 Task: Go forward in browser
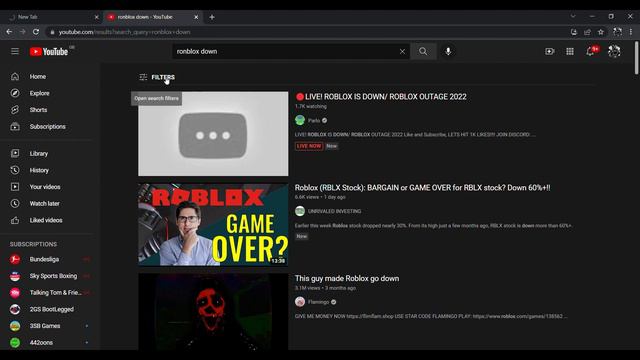22,32
